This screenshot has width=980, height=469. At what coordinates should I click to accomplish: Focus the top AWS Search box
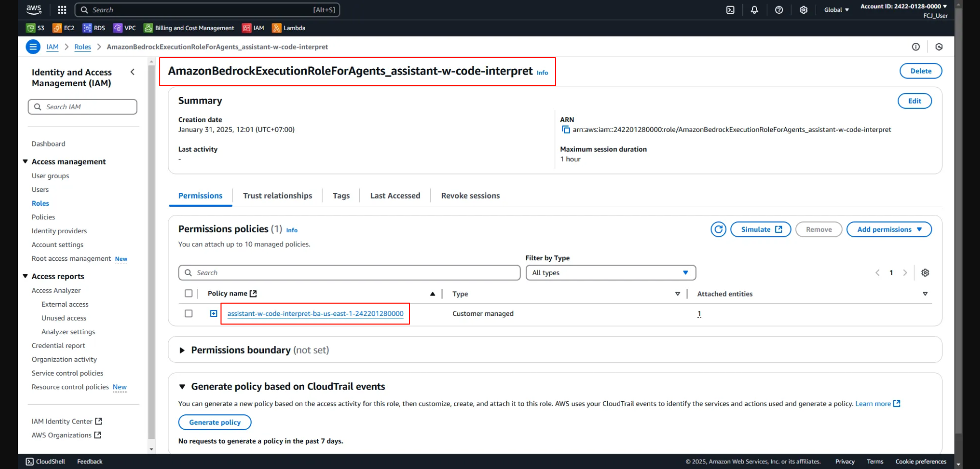[207, 10]
